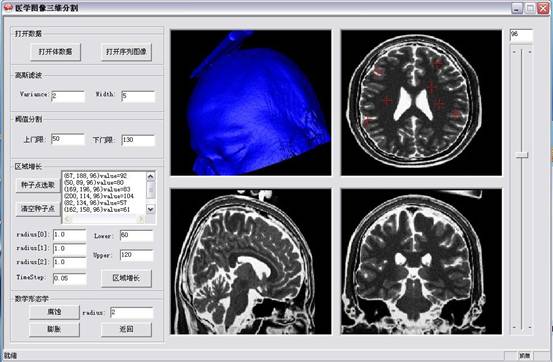Click the seed list scroll-up arrow
This screenshot has width=553, height=362.
[x=151, y=176]
